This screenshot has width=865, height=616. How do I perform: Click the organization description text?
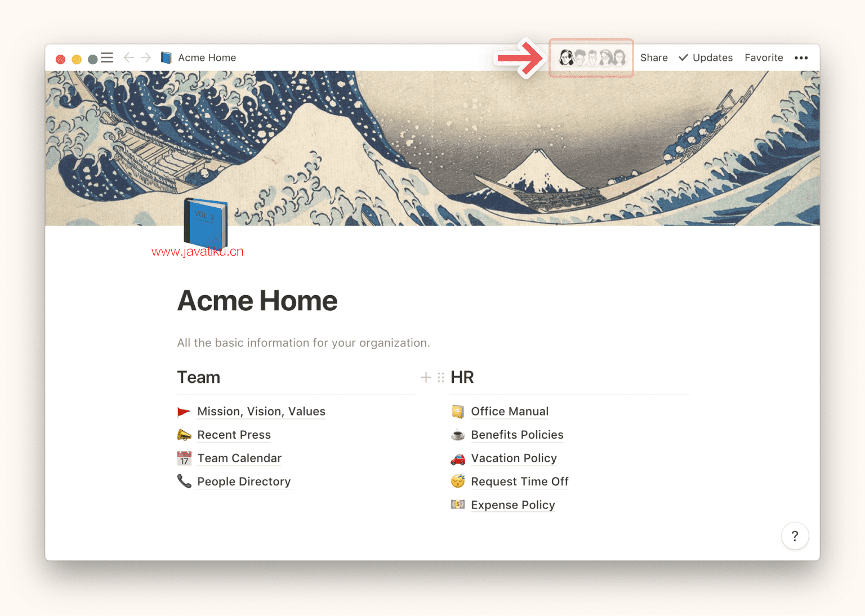pyautogui.click(x=304, y=343)
